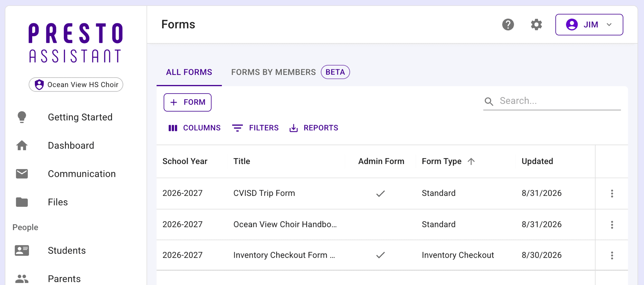644x285 pixels.
Task: Click Standard type in CVISD Trip Form row
Action: click(439, 193)
